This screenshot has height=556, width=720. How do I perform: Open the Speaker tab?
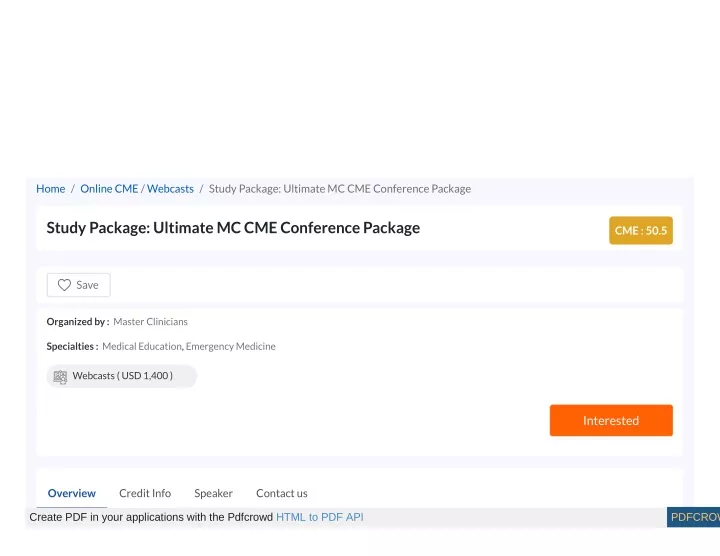click(214, 493)
